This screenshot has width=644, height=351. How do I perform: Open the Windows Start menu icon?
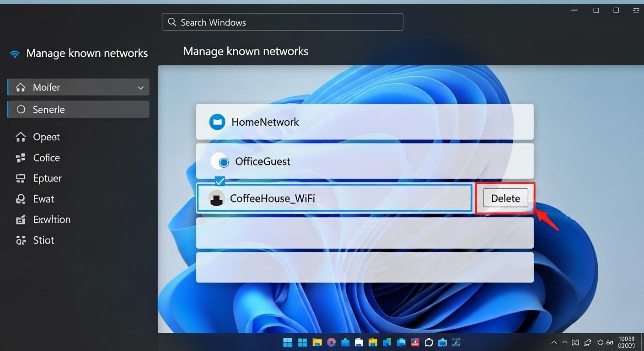click(x=287, y=342)
